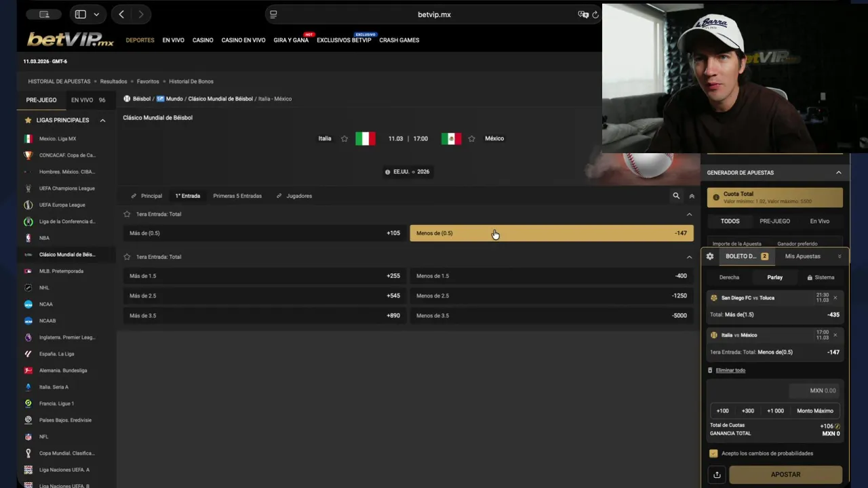Image resolution: width=868 pixels, height=488 pixels.
Task: Go back with the browser back arrow
Action: [121, 14]
